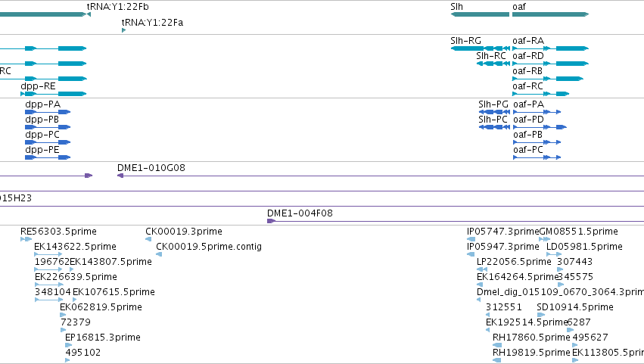The width and height of the screenshot is (644, 364).
Task: Select the 495627 EST label
Action: [590, 338]
